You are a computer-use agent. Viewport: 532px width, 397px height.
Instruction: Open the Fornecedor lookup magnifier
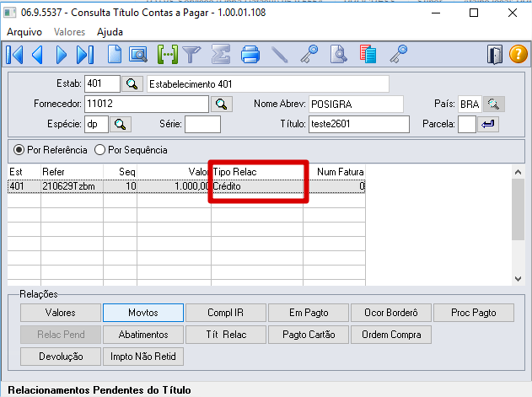221,104
